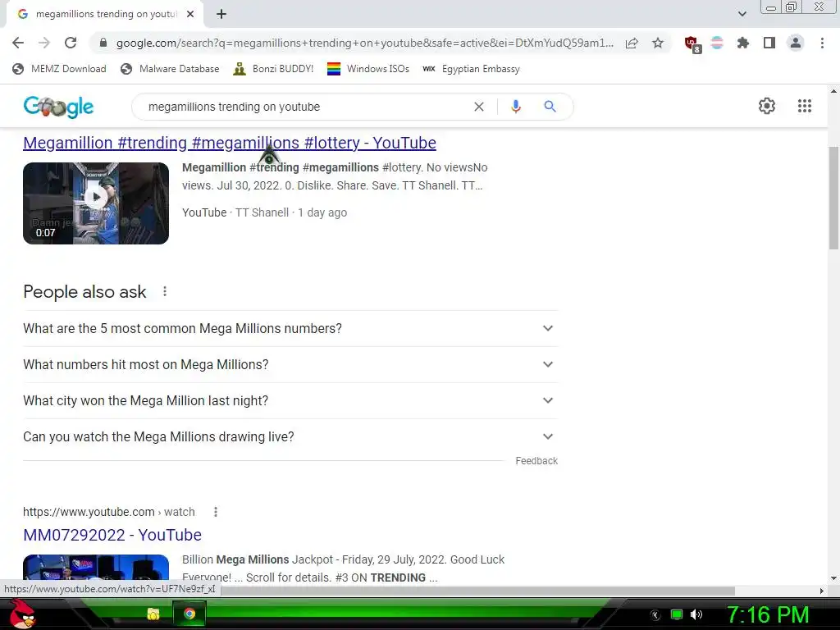Select the megamillions trending tab
The height and width of the screenshot is (630, 840).
(x=105, y=14)
